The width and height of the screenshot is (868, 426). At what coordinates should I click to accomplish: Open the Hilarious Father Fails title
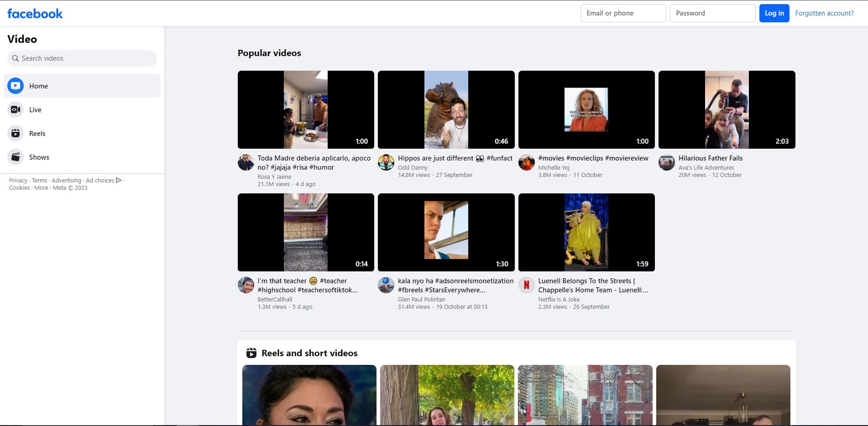[711, 158]
